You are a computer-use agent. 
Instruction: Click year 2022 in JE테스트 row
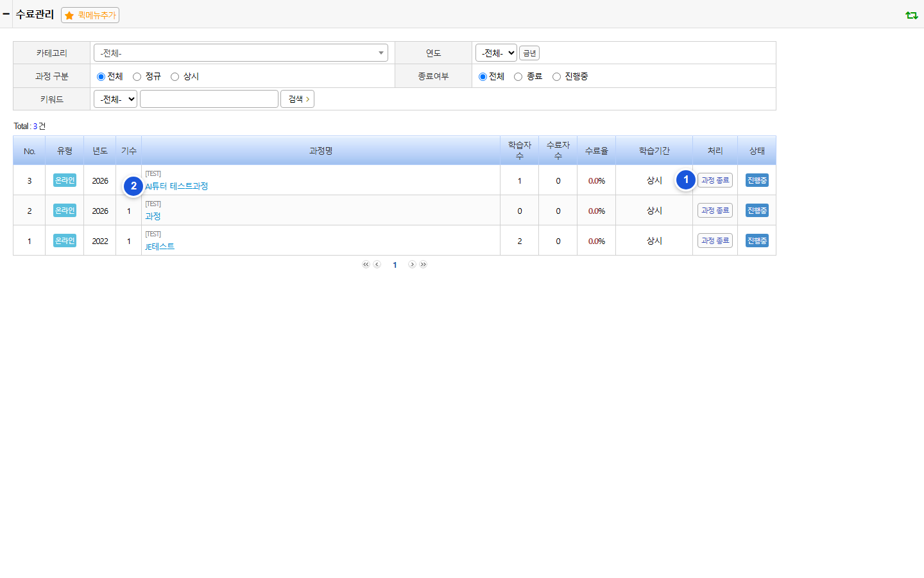(100, 241)
